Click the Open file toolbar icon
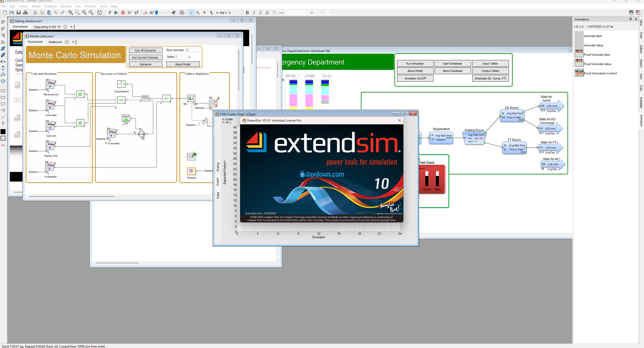 [12, 13]
